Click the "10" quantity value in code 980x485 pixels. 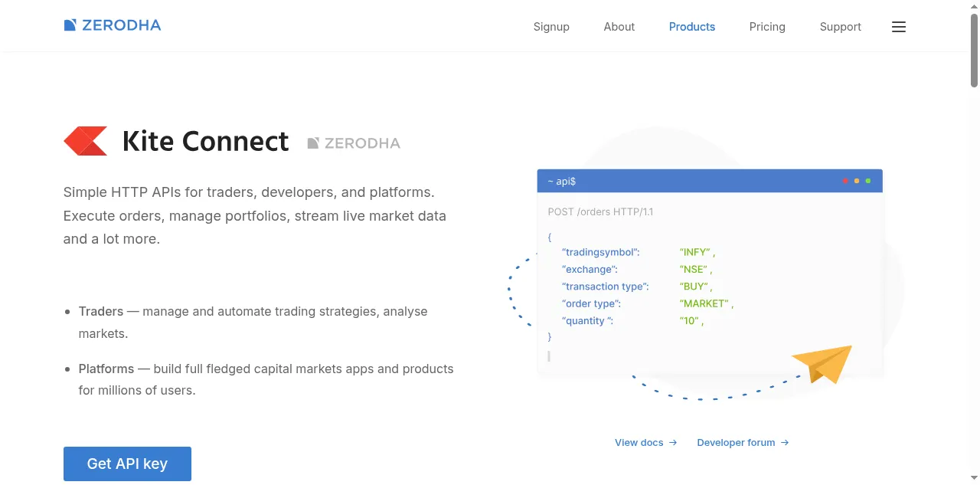690,321
